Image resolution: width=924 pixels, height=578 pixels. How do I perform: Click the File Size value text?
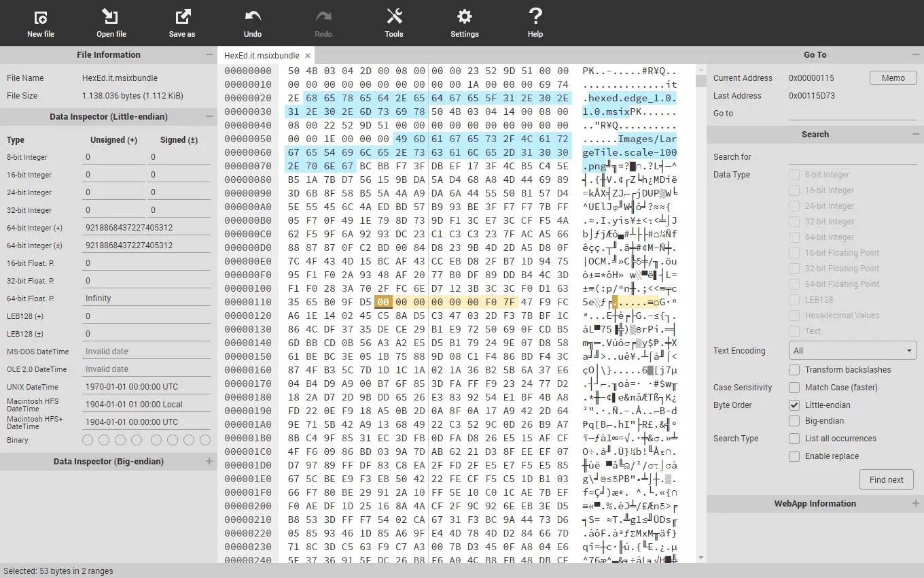(132, 96)
